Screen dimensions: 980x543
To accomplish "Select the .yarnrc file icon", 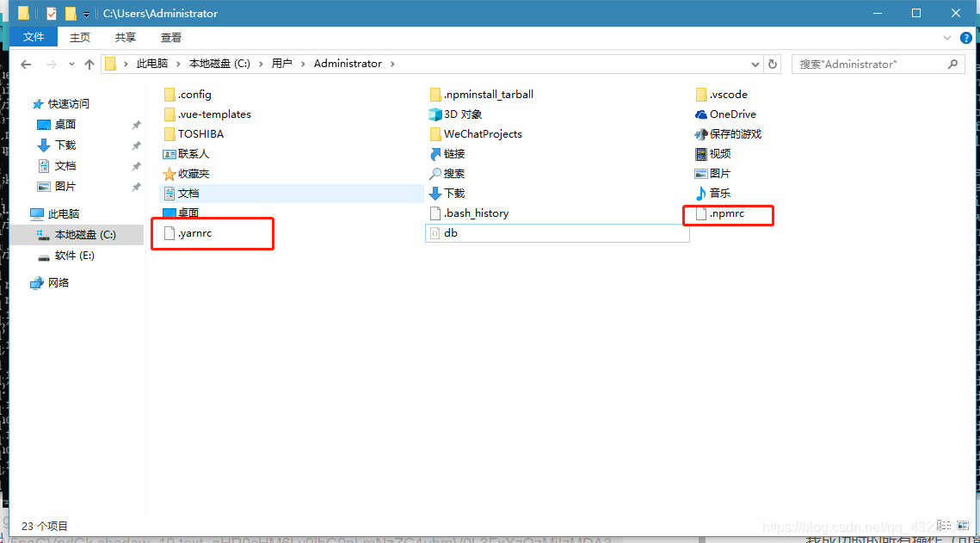I will (x=169, y=233).
